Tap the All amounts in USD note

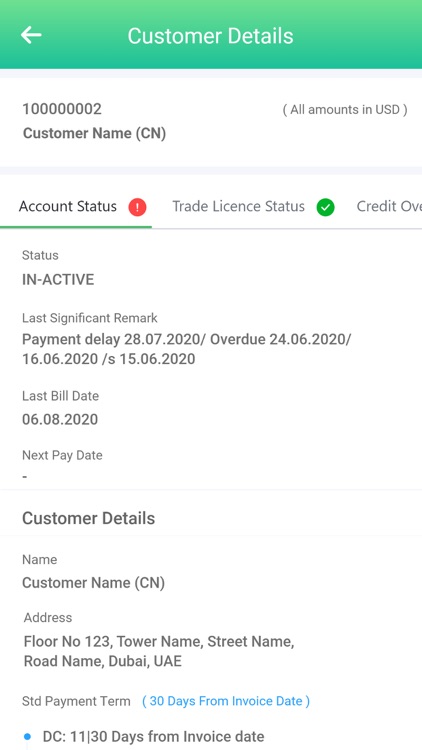(345, 110)
